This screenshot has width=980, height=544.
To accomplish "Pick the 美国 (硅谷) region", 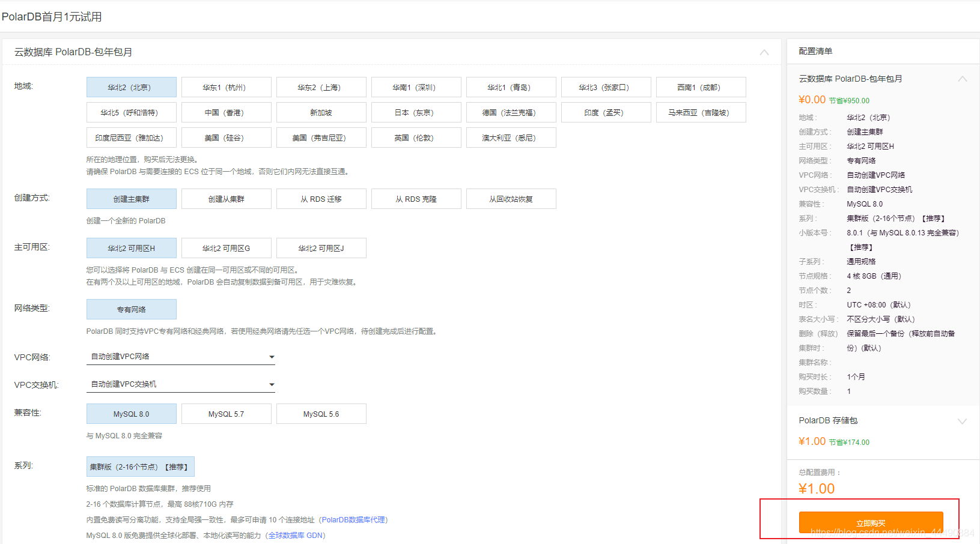I will (226, 138).
